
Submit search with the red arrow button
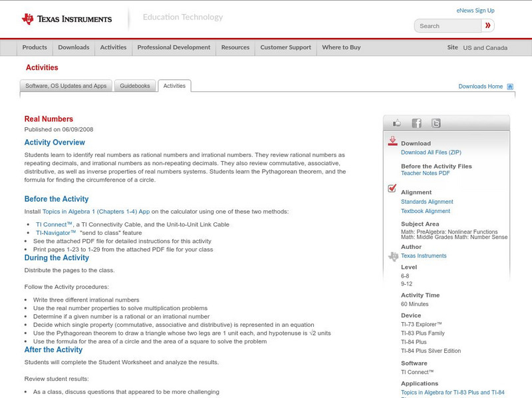pyautogui.click(x=487, y=25)
